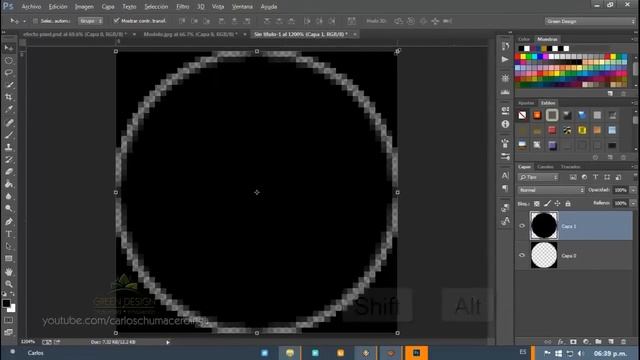Select the Move tool

tap(9, 48)
